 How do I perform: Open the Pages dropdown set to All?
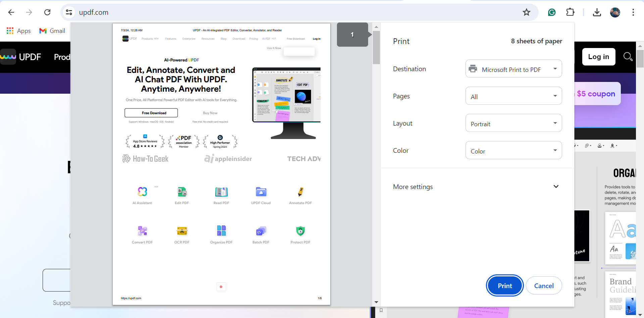point(513,96)
